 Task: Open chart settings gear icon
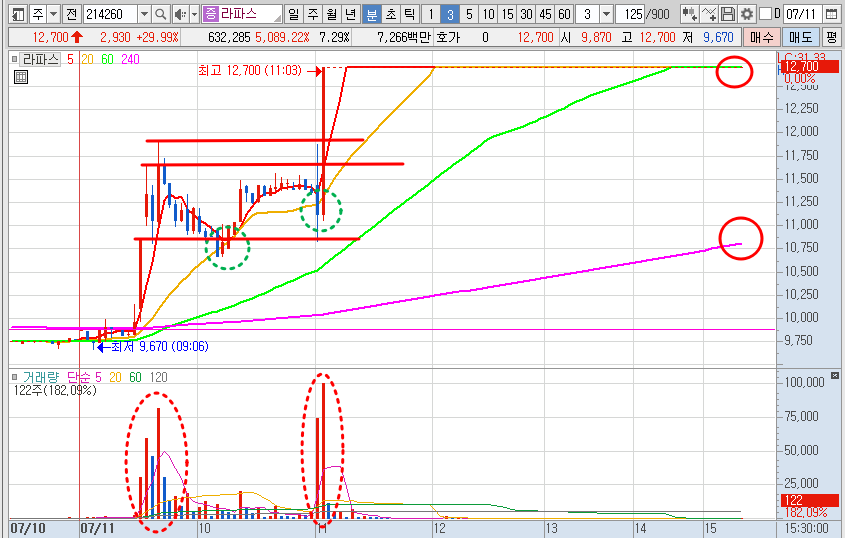746,14
